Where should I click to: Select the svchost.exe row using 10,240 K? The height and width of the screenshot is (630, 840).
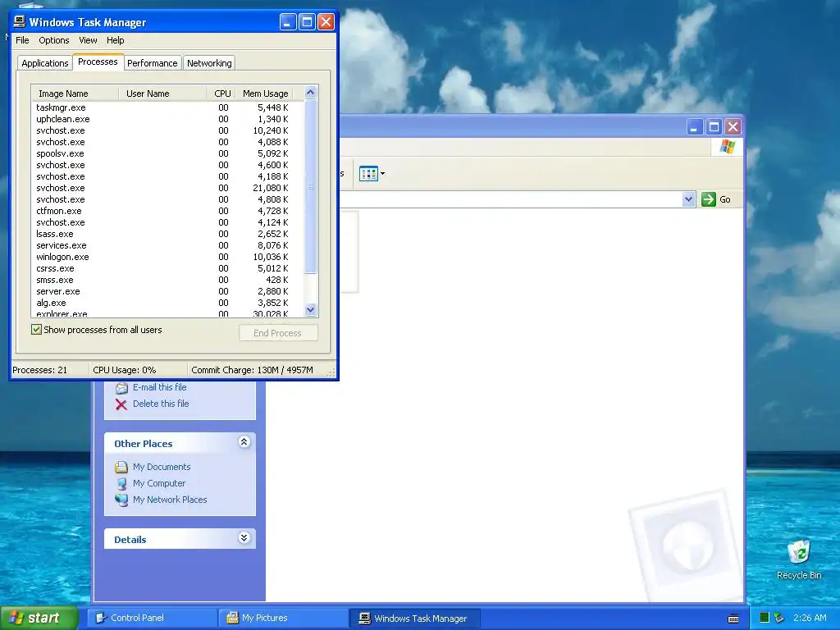click(167, 130)
